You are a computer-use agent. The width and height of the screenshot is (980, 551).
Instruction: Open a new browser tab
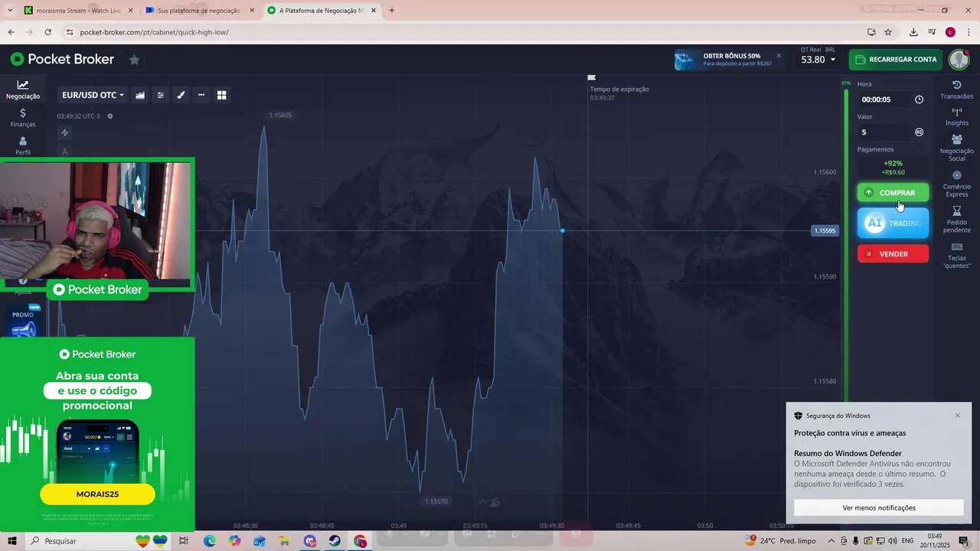point(392,11)
